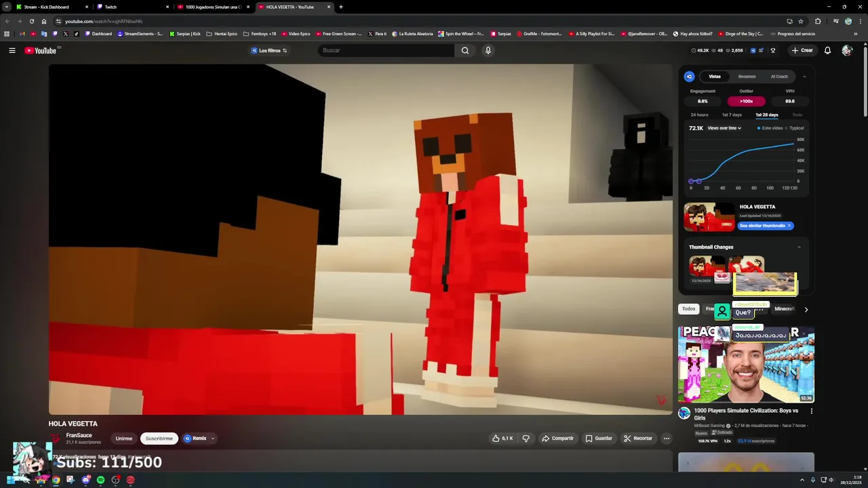Click the search magnifier button
Viewport: 868px width, 488px height.
click(465, 50)
